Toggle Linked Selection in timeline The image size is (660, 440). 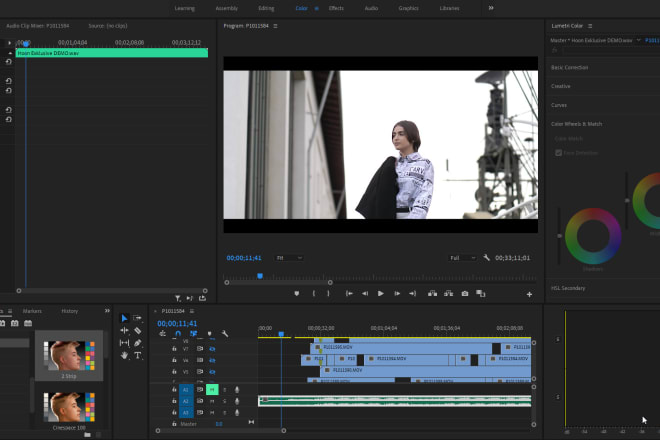[193, 334]
